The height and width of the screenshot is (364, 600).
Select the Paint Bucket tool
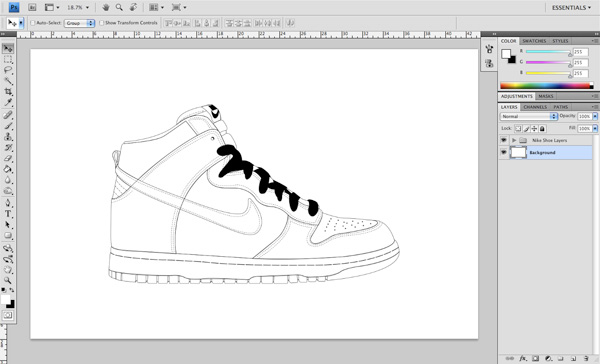click(8, 169)
